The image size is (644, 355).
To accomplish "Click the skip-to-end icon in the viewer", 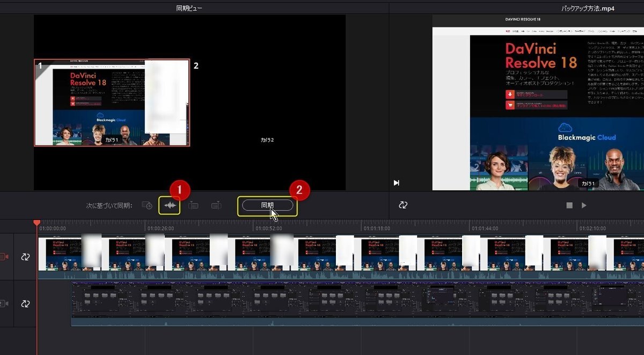I will click(397, 183).
